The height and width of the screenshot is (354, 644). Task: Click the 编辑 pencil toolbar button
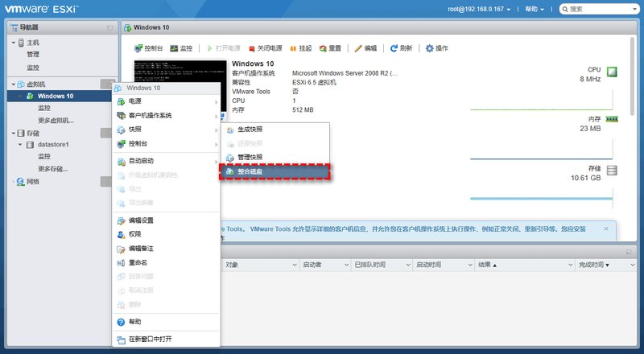(x=365, y=48)
